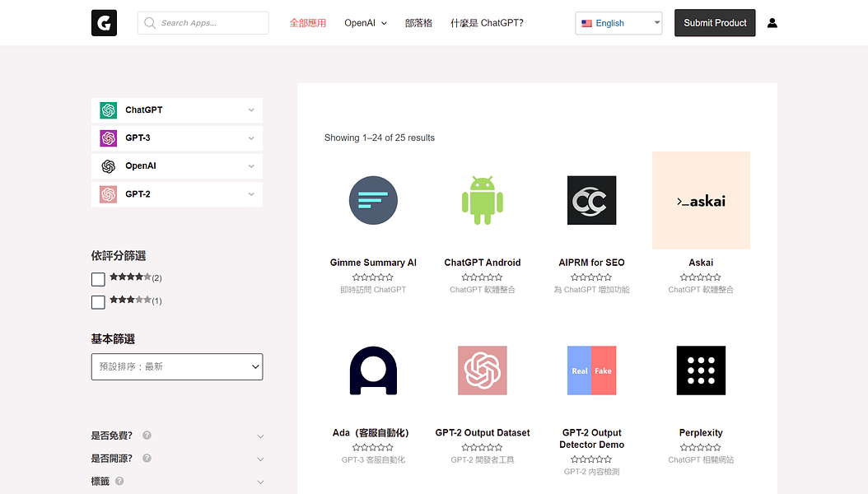Image resolution: width=868 pixels, height=494 pixels.
Task: Click the ChatGPT 相關網站 category label
Action: tap(701, 459)
